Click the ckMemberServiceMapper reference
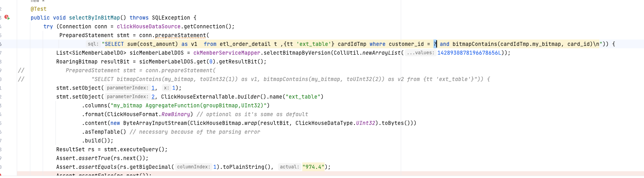 tap(227, 53)
